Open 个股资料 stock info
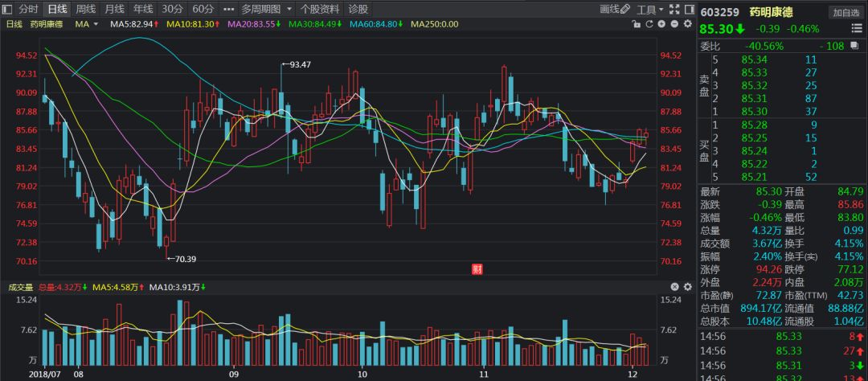 (x=319, y=9)
